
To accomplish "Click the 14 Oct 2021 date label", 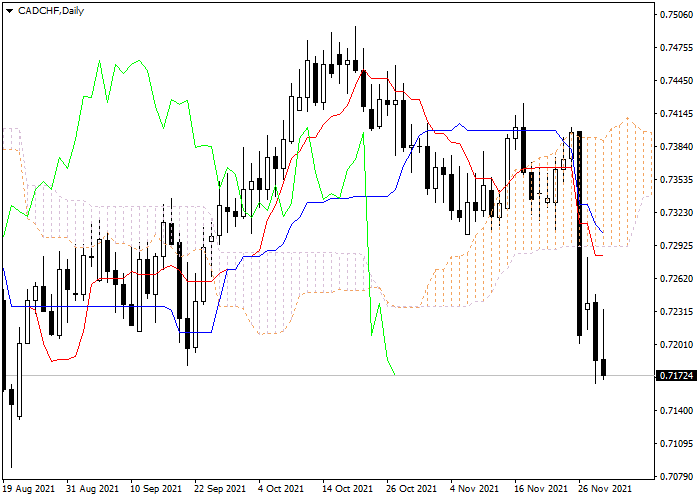I will coord(346,489).
